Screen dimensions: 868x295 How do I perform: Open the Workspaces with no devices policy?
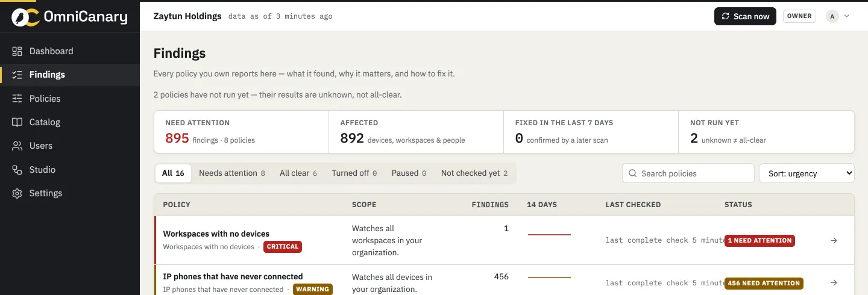click(216, 234)
